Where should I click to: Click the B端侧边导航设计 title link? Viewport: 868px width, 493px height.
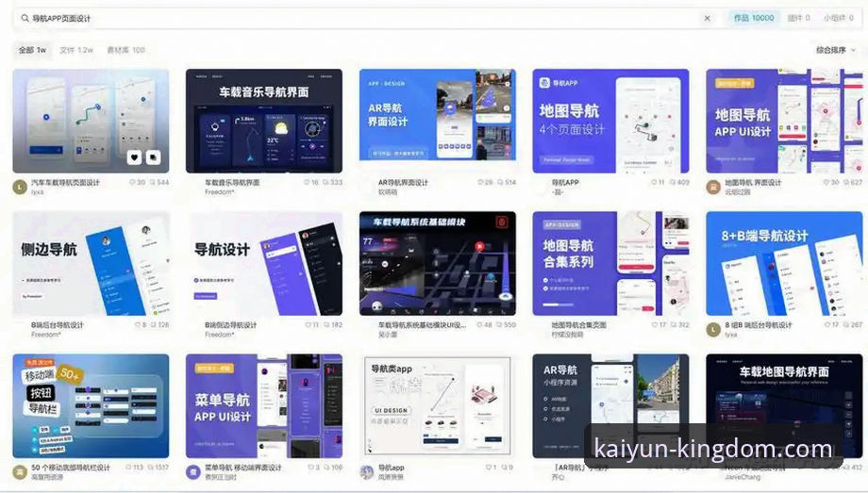click(x=231, y=325)
